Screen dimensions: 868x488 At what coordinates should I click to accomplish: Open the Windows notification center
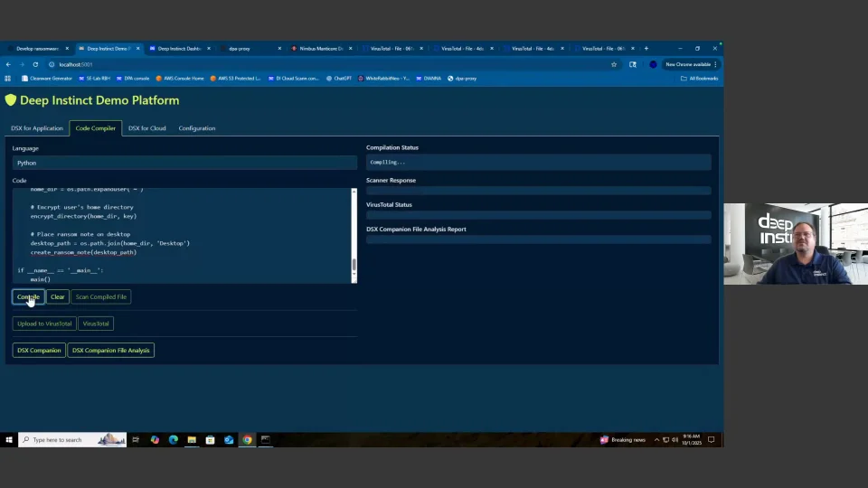[x=712, y=440]
